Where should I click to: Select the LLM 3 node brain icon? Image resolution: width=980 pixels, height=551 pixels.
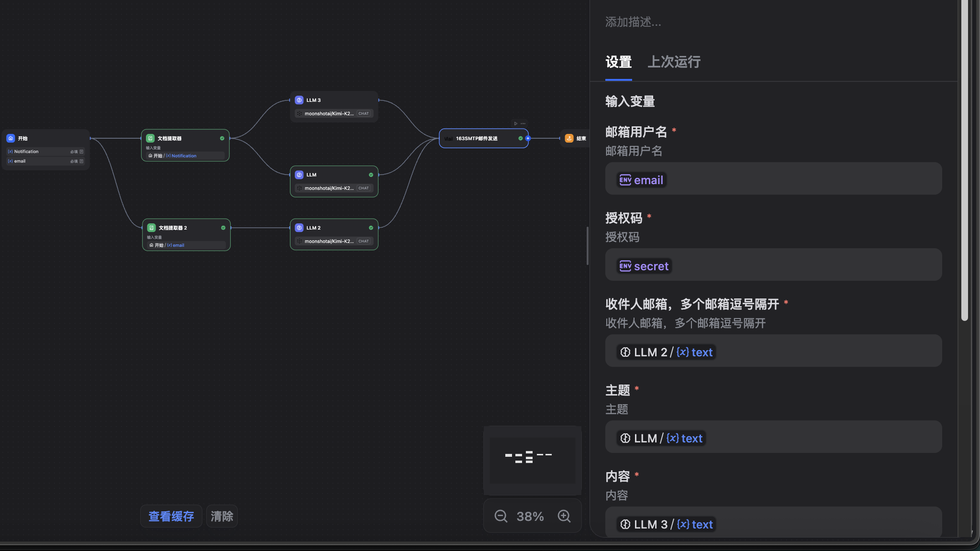(299, 100)
